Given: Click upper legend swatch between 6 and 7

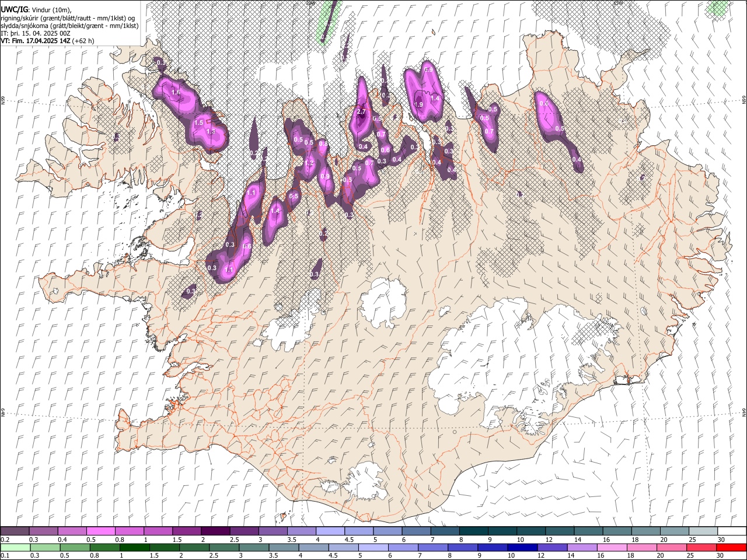Looking at the screenshot, I should (417, 531).
